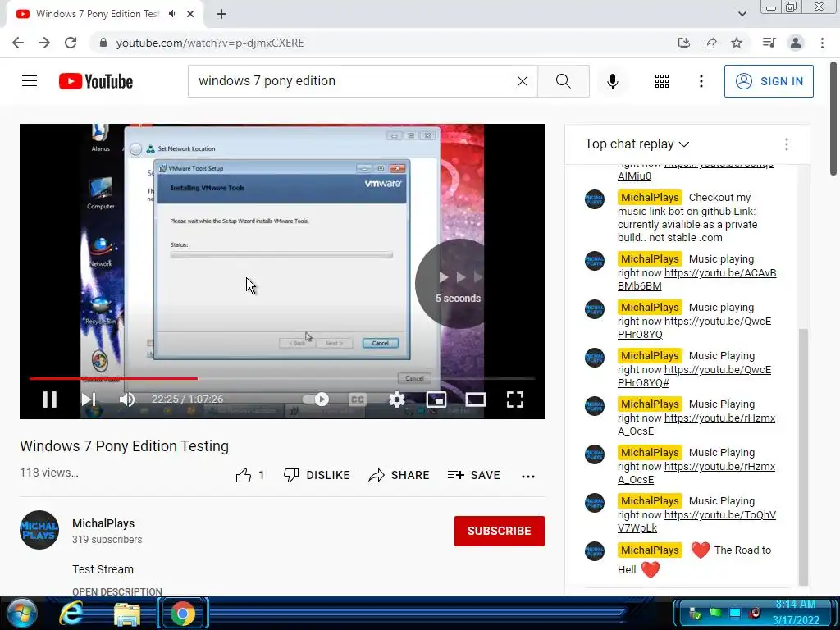
Task: Open Windows Explorer folder on taskbar
Action: coord(127,614)
